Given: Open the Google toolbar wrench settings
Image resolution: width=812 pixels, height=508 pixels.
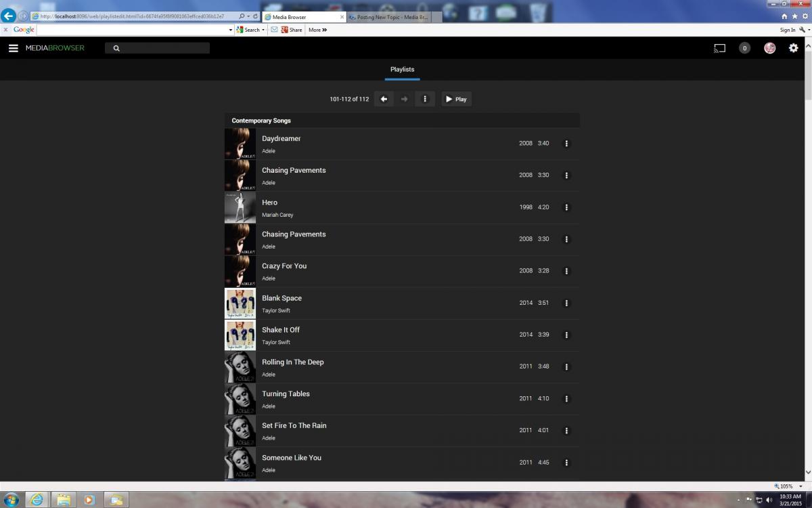Looking at the screenshot, I should coord(803,30).
